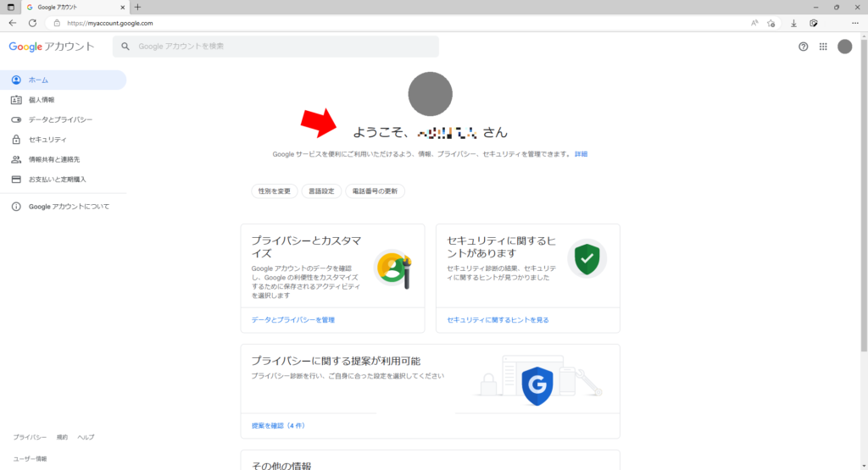Click the data and privacy toggle icon
This screenshot has height=470, width=868.
pyautogui.click(x=16, y=119)
